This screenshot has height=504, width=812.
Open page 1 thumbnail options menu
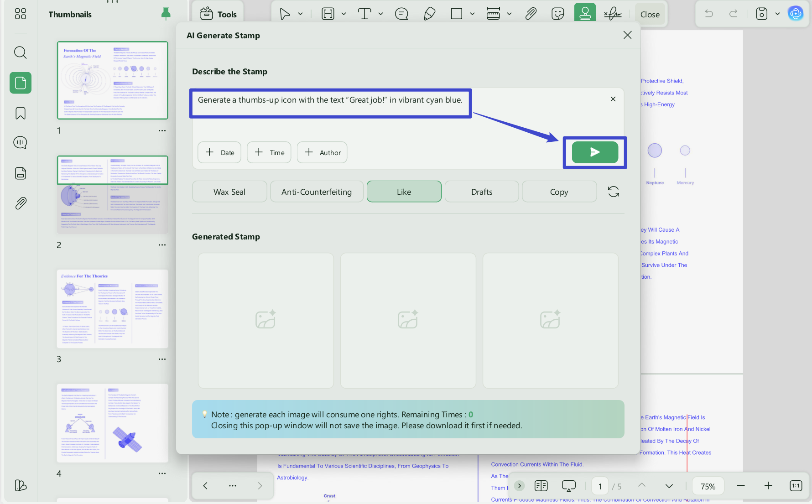tap(162, 130)
